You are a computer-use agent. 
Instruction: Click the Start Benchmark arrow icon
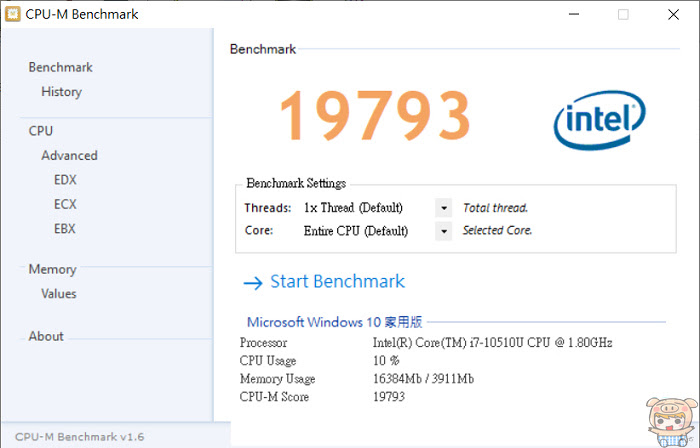(253, 283)
